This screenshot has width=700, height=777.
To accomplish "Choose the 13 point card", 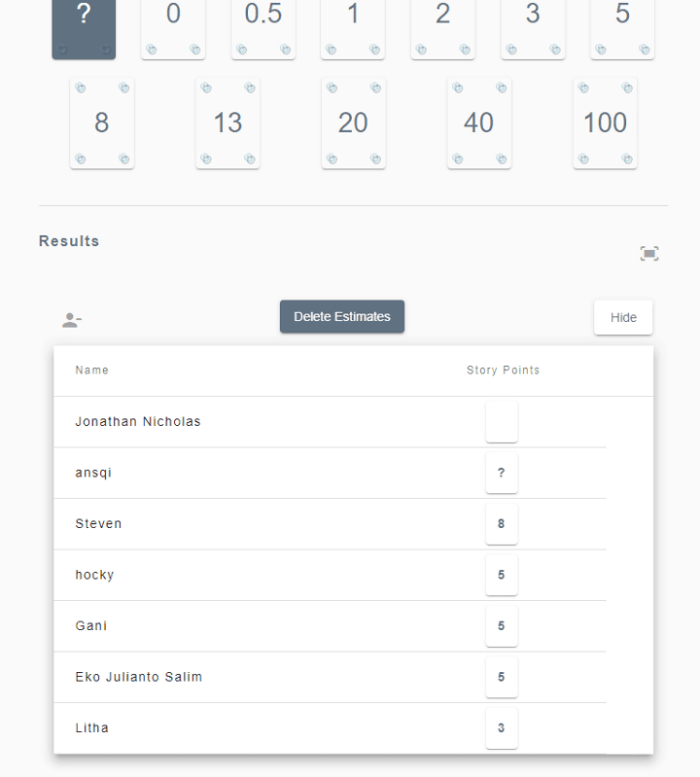I will [x=227, y=124].
